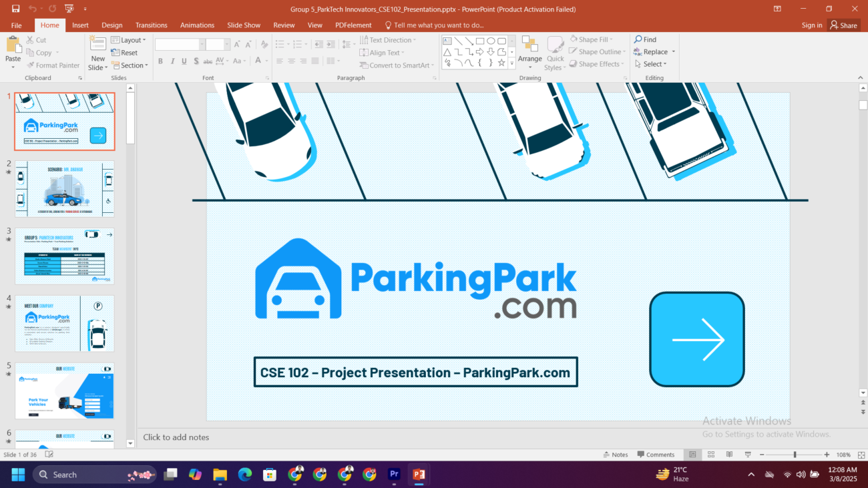Screen dimensions: 868x488
Task: Open the File tab
Action: click(x=16, y=25)
